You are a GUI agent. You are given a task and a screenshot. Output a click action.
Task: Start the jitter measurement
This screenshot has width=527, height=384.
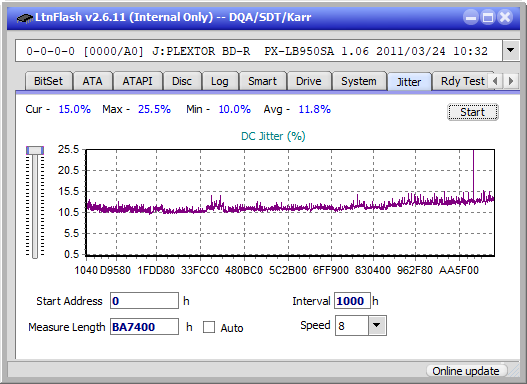473,112
